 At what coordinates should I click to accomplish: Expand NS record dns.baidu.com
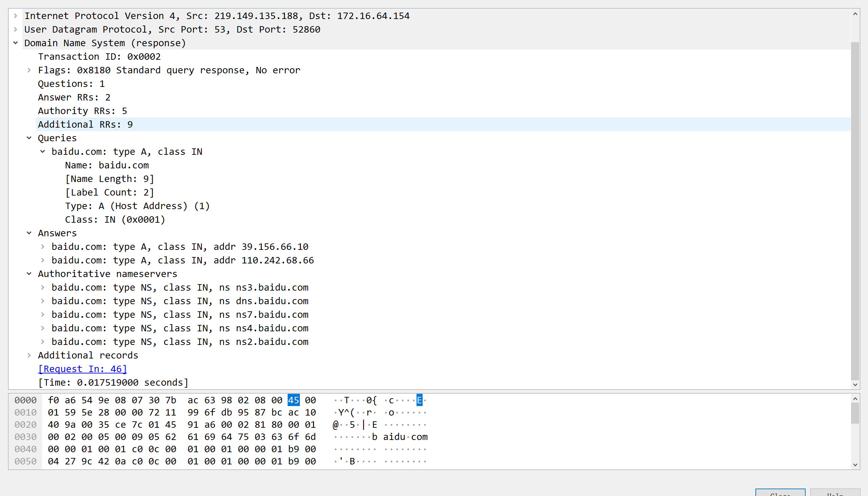coord(43,301)
